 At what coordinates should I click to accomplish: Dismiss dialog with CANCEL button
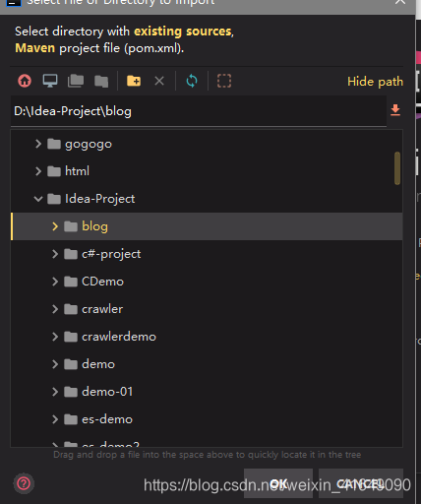[x=361, y=483]
